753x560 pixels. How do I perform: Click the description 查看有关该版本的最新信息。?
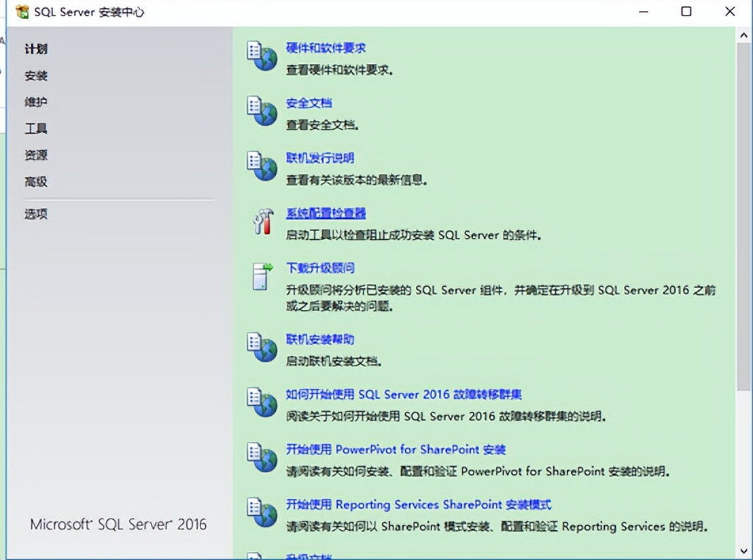(357, 180)
